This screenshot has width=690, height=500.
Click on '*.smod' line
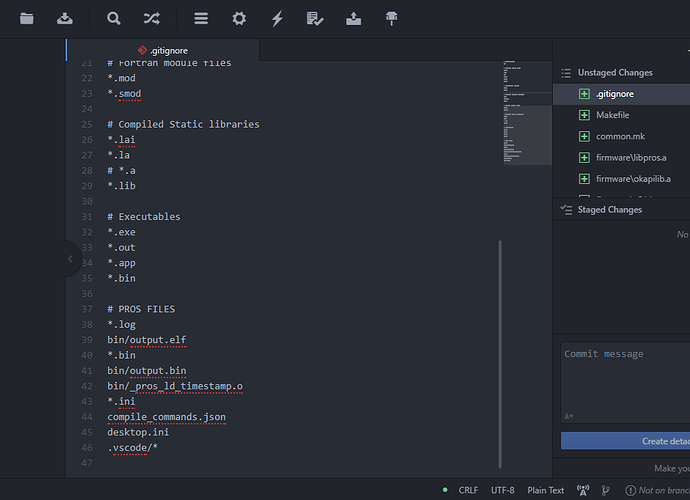click(124, 94)
